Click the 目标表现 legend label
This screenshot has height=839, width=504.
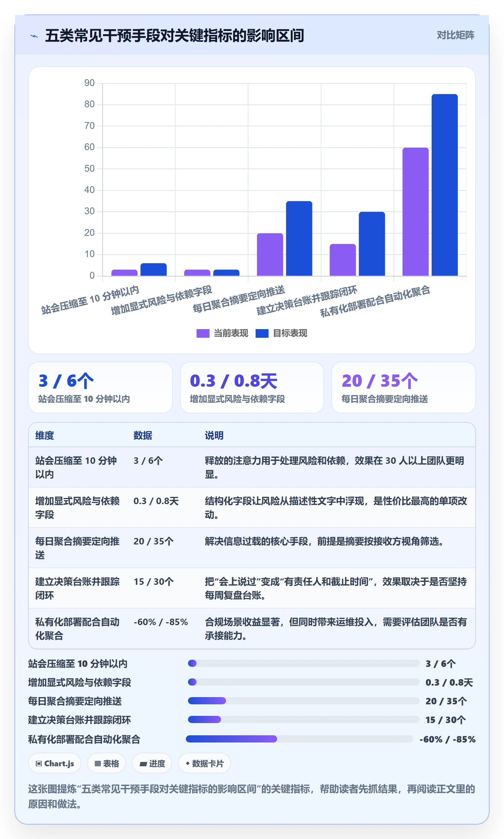point(290,333)
